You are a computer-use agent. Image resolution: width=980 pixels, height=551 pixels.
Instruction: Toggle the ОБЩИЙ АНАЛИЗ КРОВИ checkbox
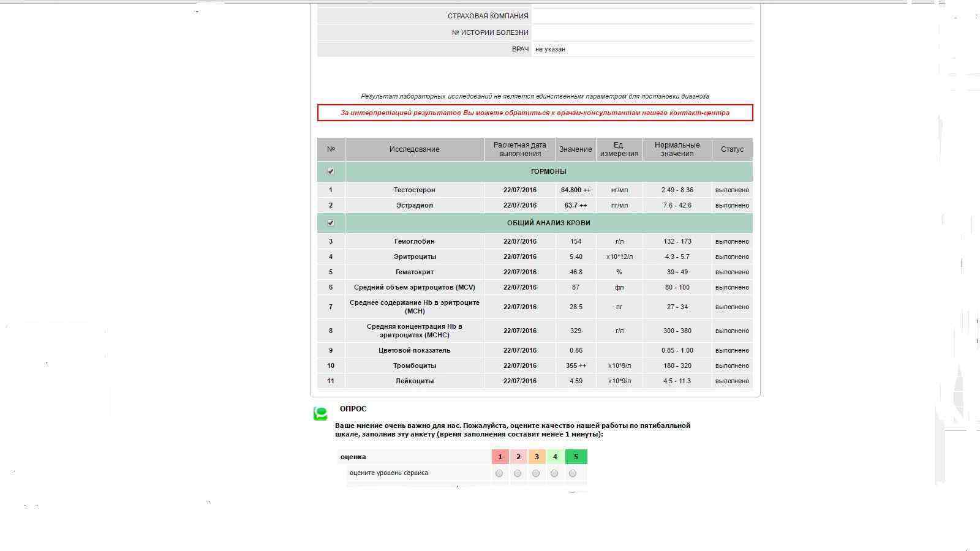pos(331,223)
